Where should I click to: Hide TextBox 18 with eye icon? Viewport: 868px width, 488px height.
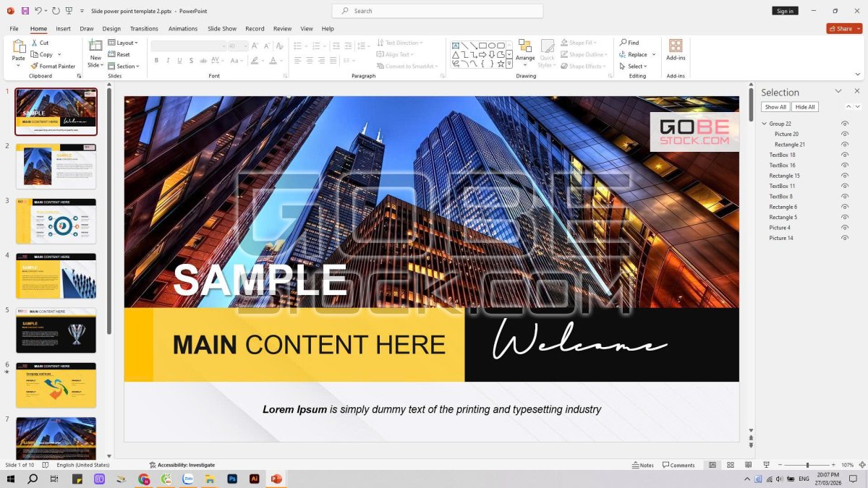[844, 155]
